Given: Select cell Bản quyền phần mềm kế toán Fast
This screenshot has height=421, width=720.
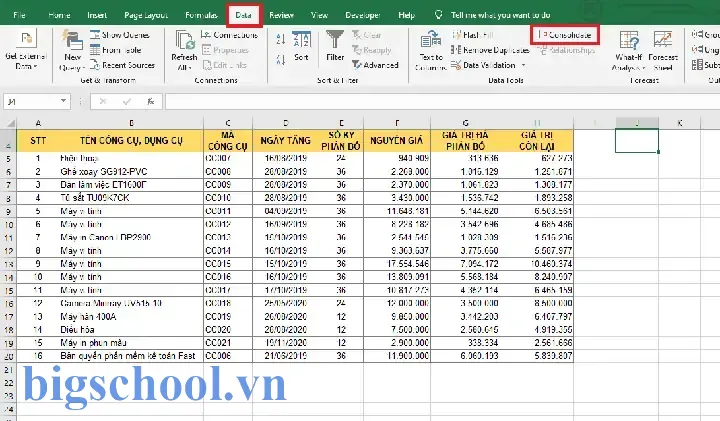Looking at the screenshot, I should pyautogui.click(x=131, y=356).
